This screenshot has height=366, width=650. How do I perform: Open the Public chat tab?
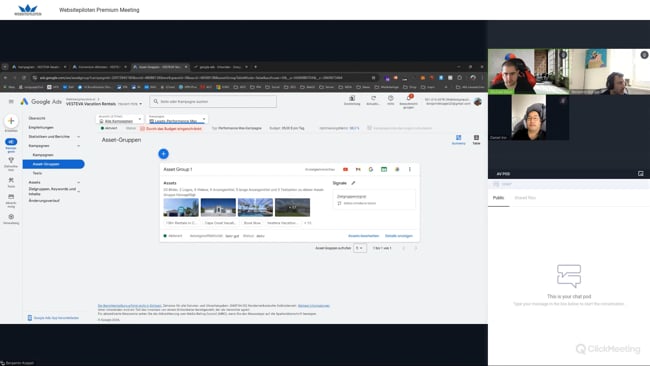click(x=498, y=198)
